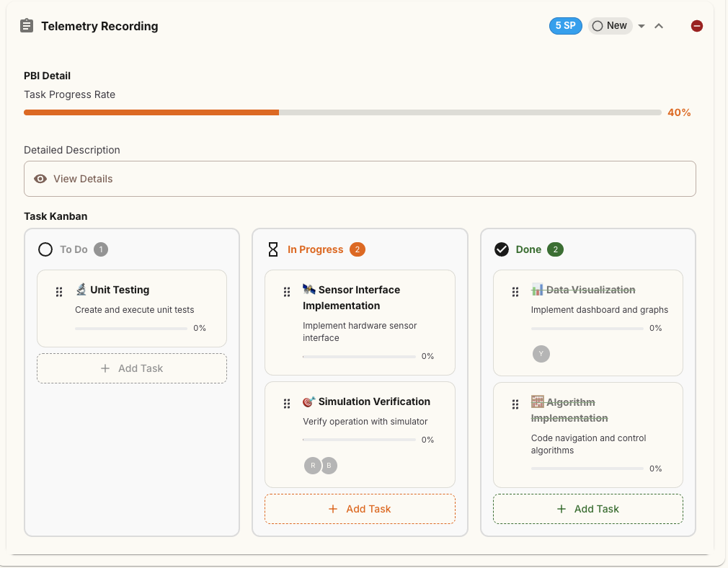The width and height of the screenshot is (728, 568).
Task: Click the abacus icon on Algorithm Implementation
Action: pyautogui.click(x=538, y=402)
